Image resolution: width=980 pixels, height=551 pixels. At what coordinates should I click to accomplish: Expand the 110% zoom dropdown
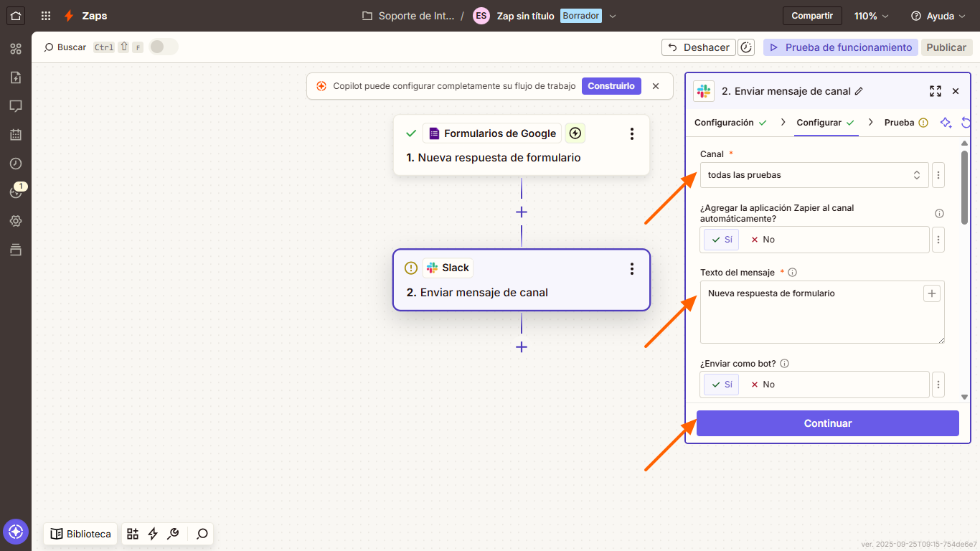[870, 15]
